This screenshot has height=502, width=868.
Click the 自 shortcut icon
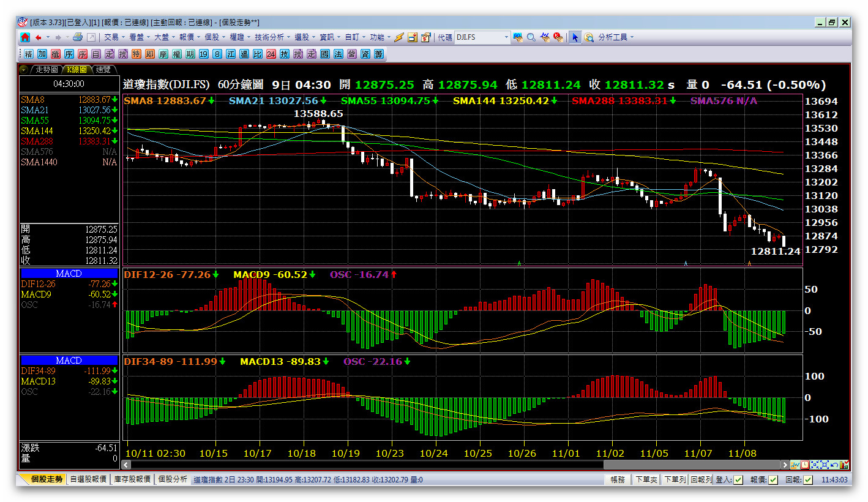tap(95, 54)
